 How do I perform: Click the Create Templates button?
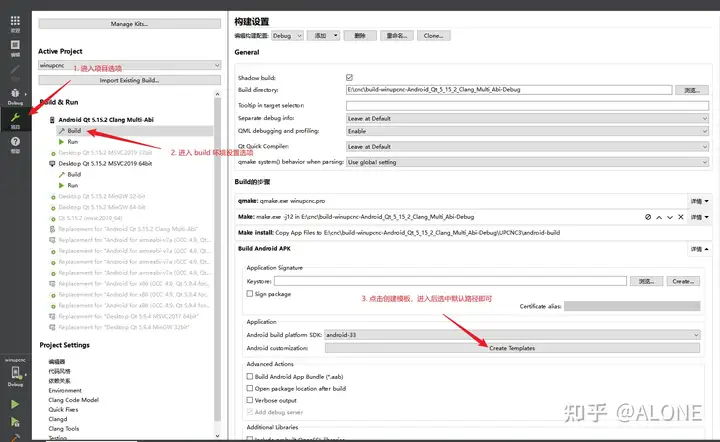click(512, 348)
